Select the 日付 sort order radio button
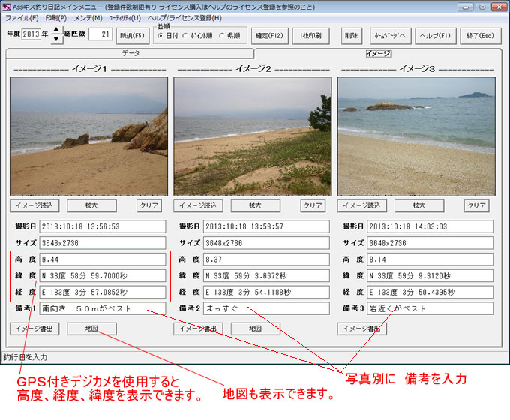Image resolution: width=510 pixels, height=420 pixels. 160,37
